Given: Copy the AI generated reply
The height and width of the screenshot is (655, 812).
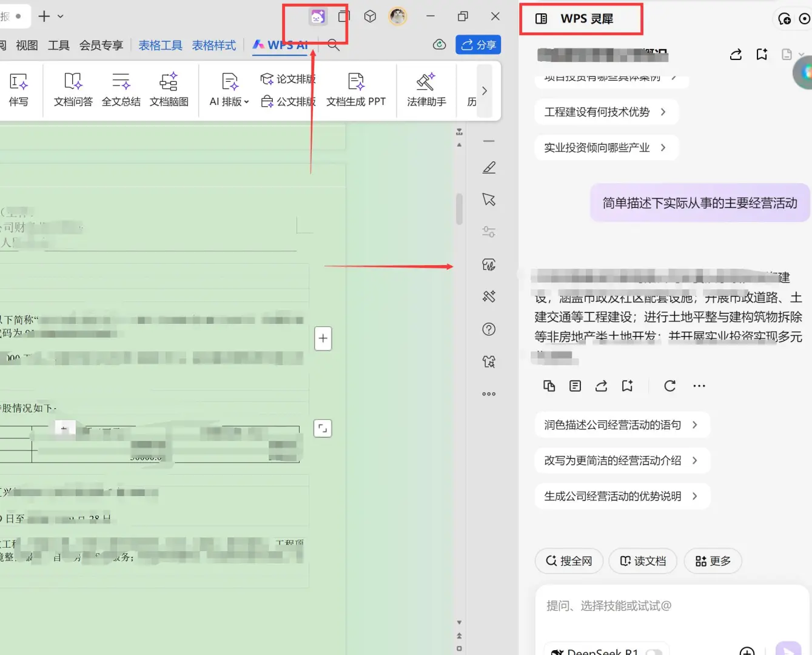Looking at the screenshot, I should (x=549, y=386).
